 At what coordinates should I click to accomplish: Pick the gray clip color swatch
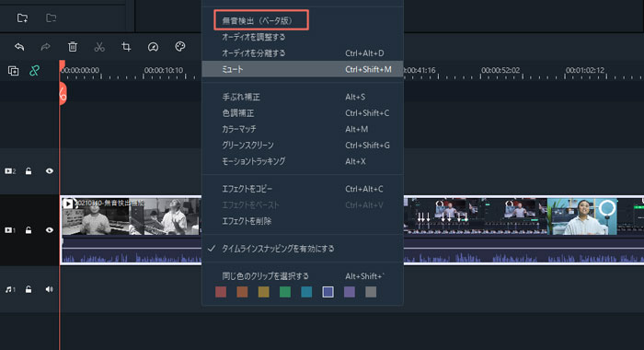[371, 292]
